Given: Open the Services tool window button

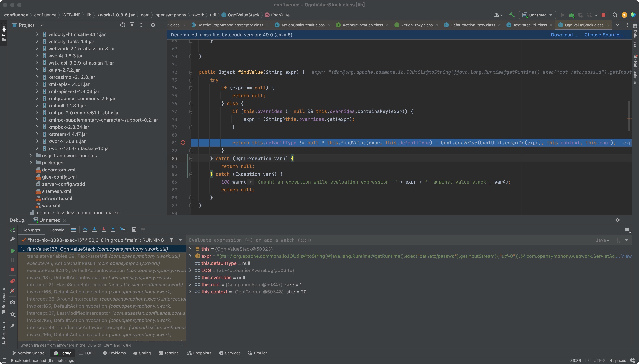Looking at the screenshot, I should tap(229, 353).
